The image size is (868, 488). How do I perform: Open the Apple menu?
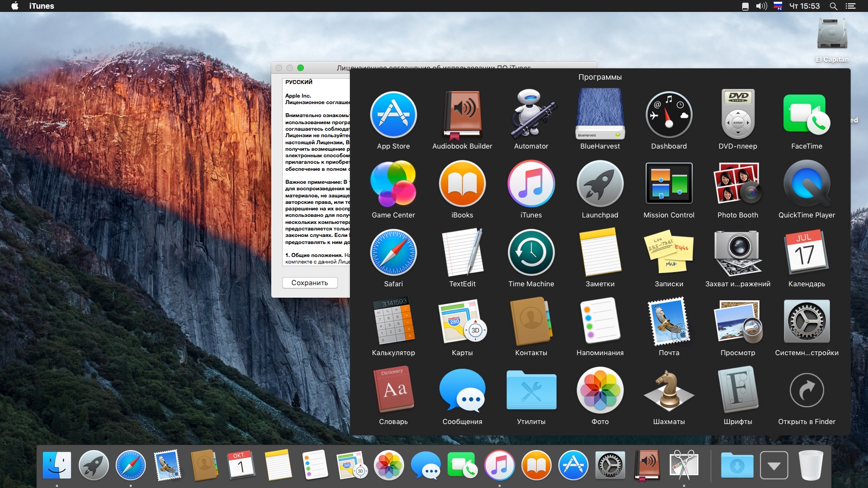click(15, 6)
